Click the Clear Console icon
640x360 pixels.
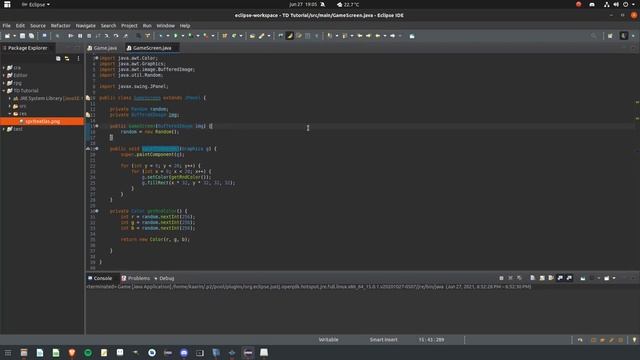[533, 278]
